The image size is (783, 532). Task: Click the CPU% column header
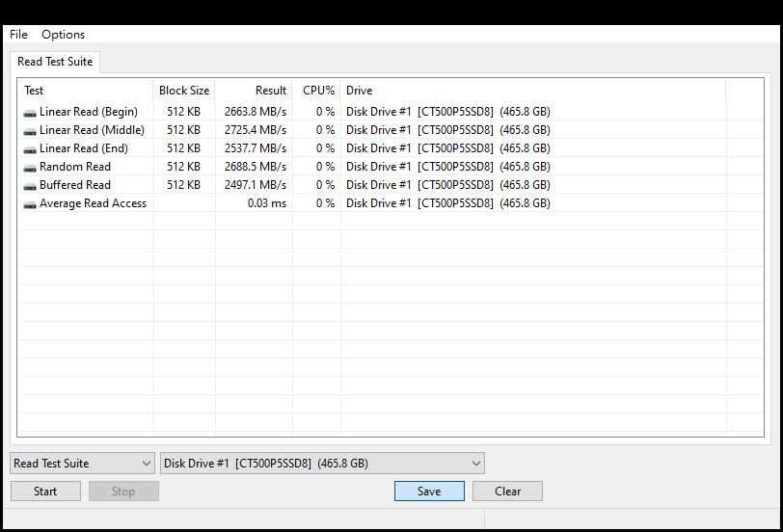[316, 91]
